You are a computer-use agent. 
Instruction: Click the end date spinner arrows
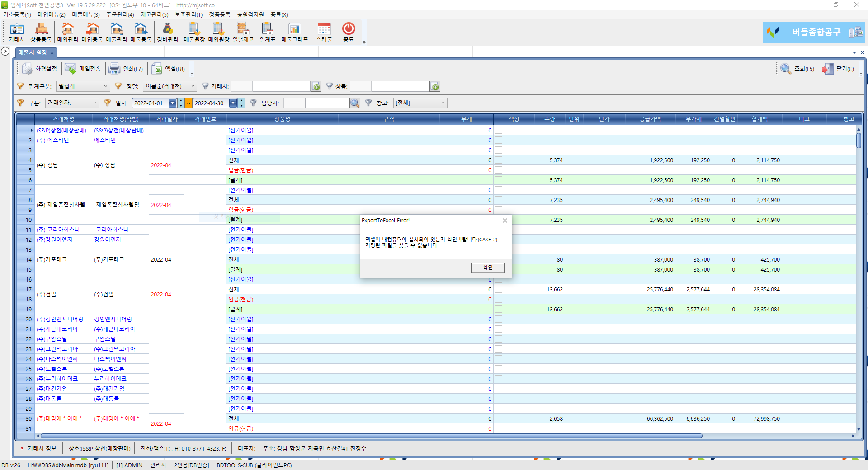coord(241,103)
